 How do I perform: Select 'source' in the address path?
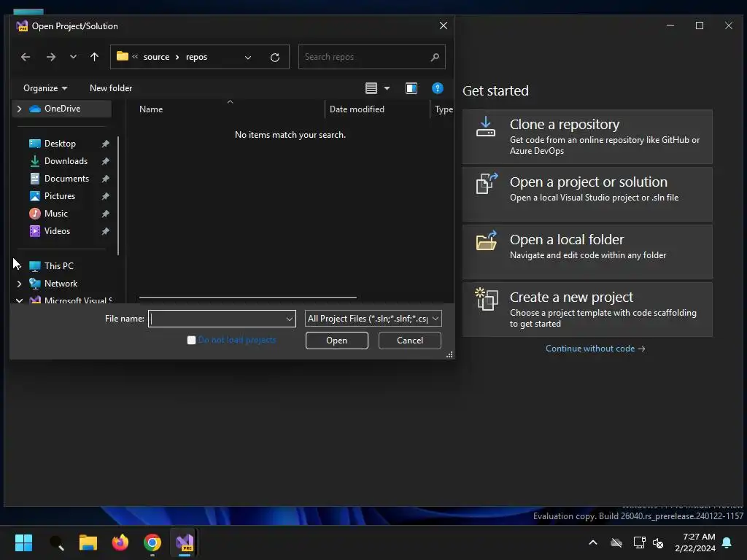tap(156, 57)
